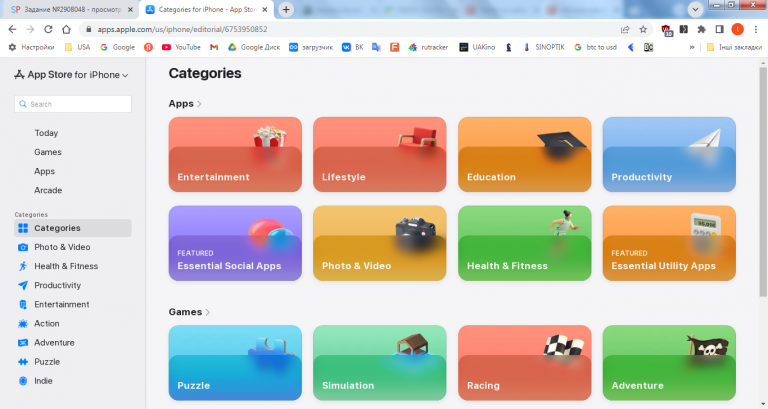Open the Chrome profile avatar
The height and width of the screenshot is (409, 768).
(x=738, y=29)
